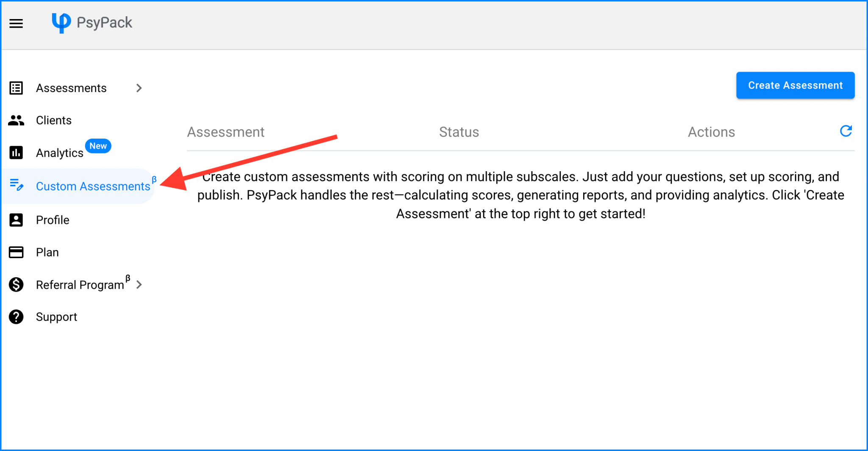Select Custom Assessments in the sidebar

click(92, 186)
